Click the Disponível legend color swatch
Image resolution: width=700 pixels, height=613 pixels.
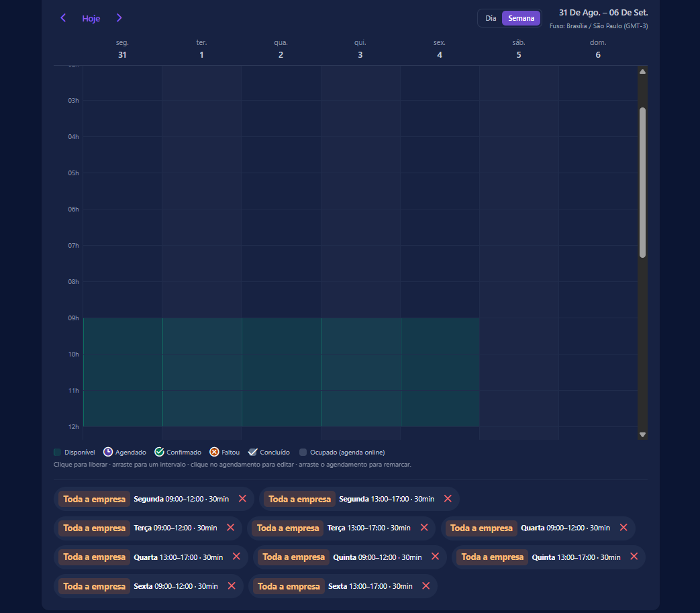pos(57,453)
